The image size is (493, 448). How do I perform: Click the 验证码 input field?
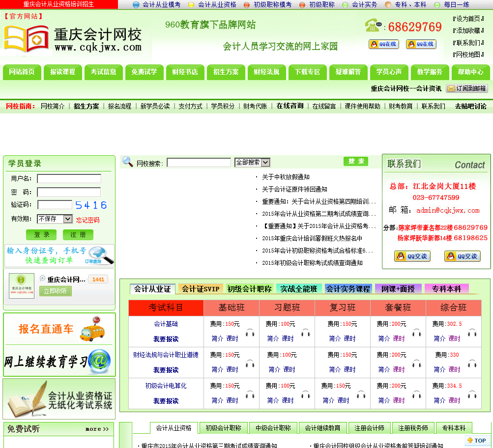pyautogui.click(x=55, y=205)
